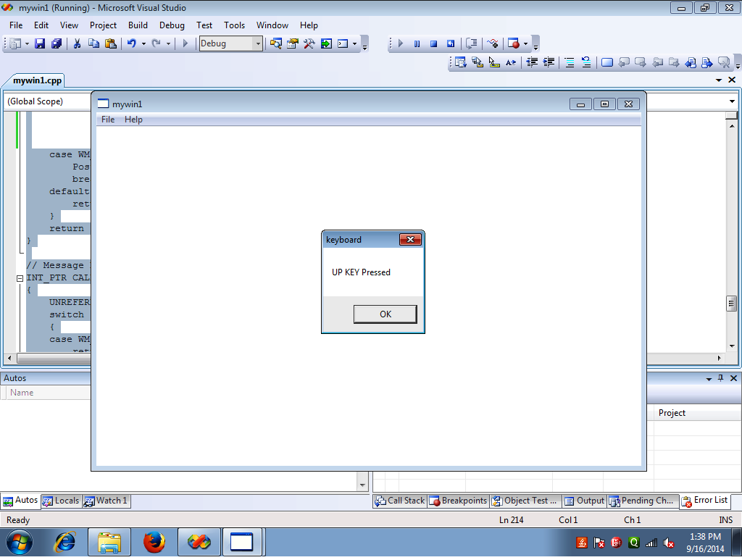Screen dimensions: 742x560
Task: Open Find in Files
Action: [276, 43]
